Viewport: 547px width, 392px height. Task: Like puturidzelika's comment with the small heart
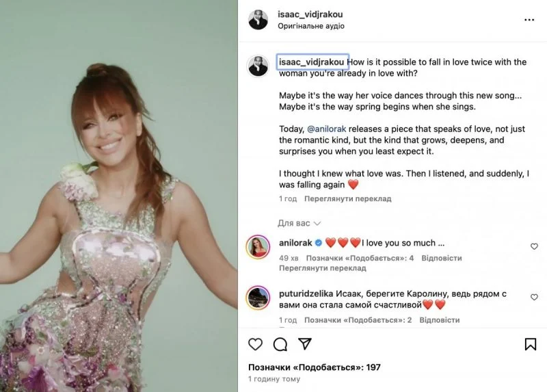(534, 298)
